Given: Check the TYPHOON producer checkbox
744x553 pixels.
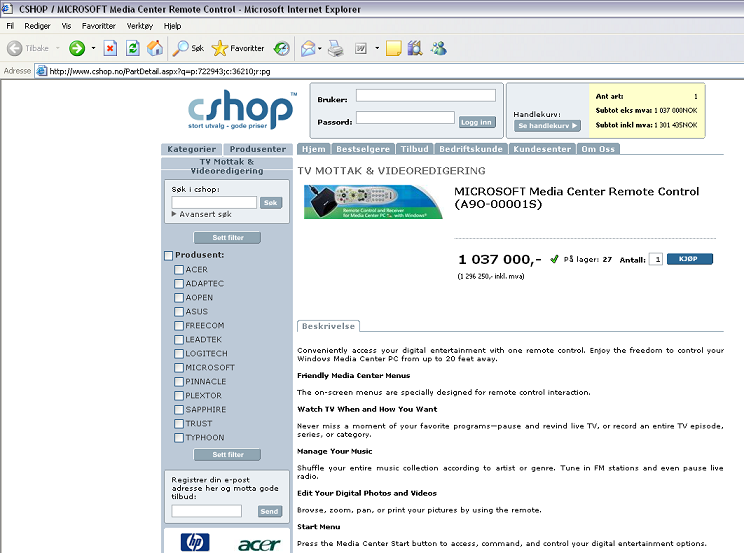Looking at the screenshot, I should click(178, 438).
